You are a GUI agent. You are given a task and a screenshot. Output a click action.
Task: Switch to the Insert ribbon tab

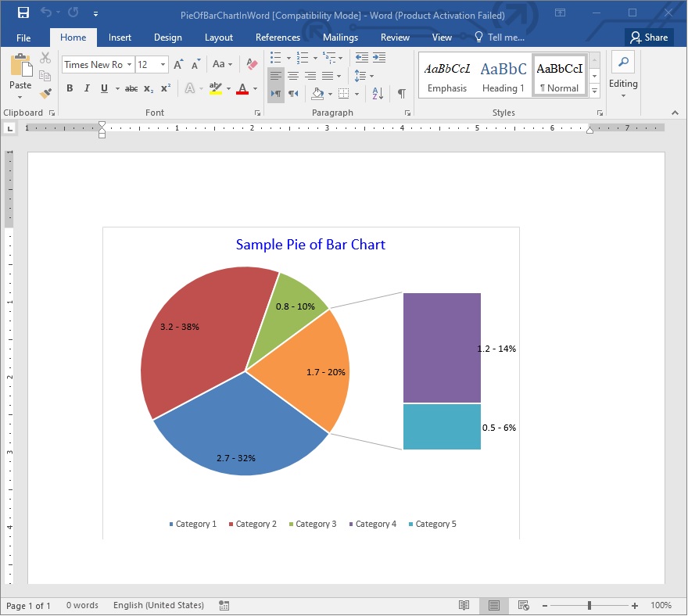(x=120, y=38)
